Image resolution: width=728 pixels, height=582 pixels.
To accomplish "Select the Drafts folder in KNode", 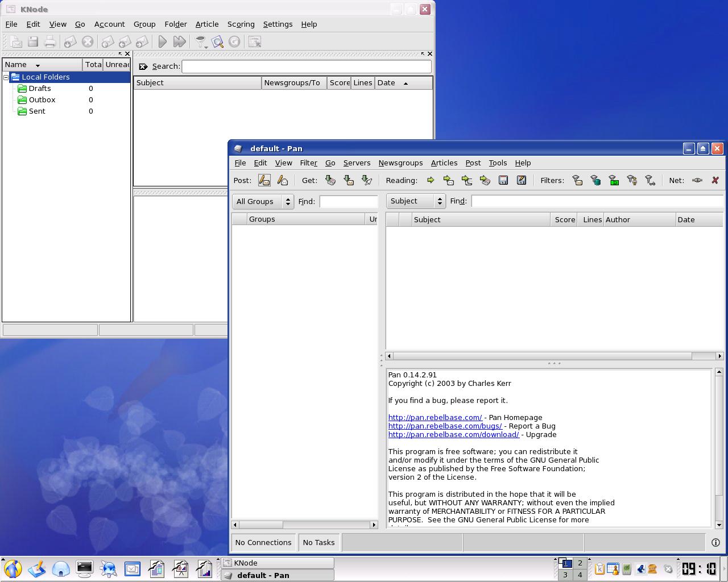I will click(40, 88).
